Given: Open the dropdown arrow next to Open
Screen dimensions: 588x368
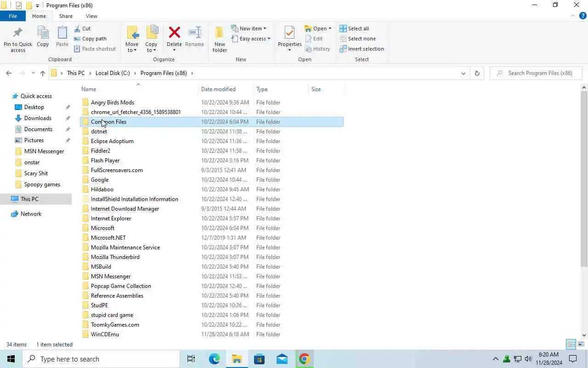Looking at the screenshot, I should pos(330,29).
